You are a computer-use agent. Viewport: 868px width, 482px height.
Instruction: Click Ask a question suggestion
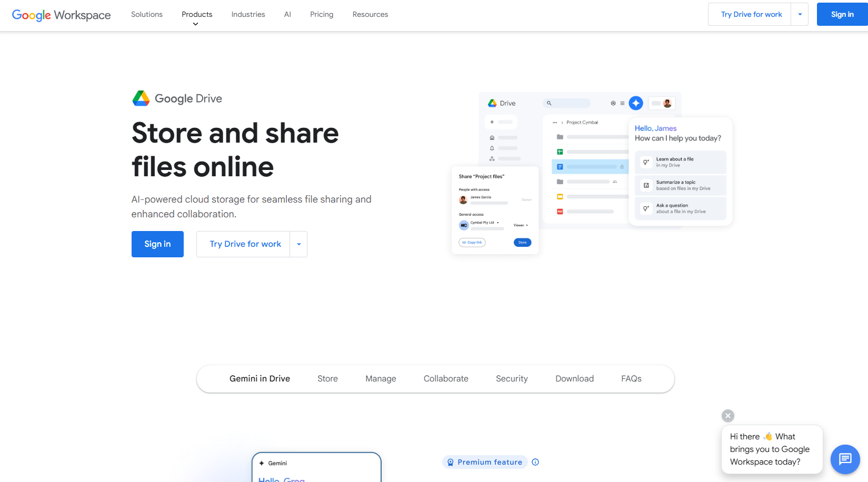pyautogui.click(x=681, y=208)
